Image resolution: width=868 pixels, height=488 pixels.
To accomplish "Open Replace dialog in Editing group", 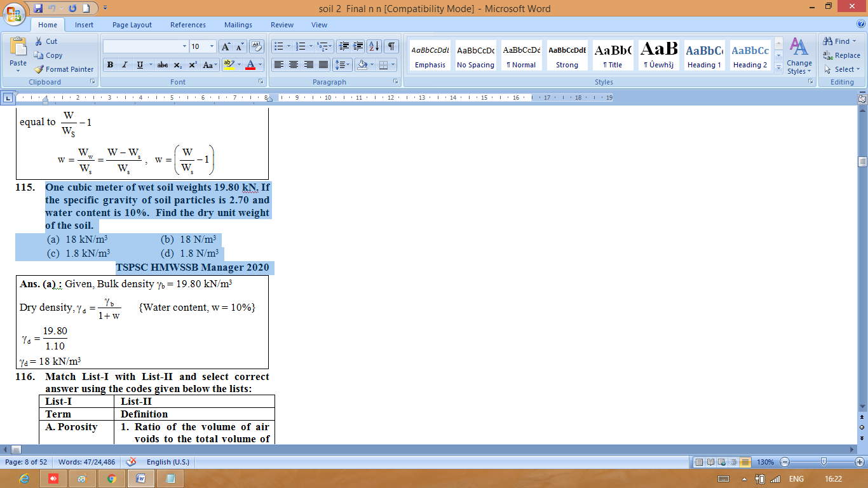I will (x=842, y=55).
